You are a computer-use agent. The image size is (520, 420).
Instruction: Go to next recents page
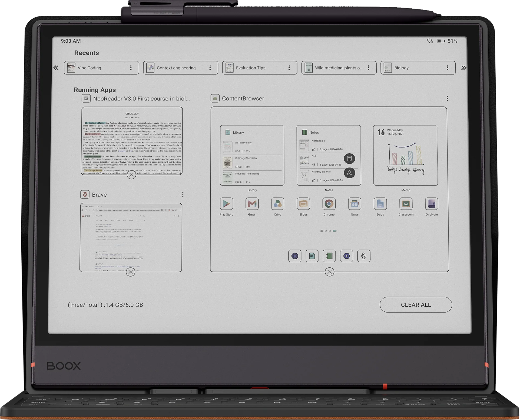(x=464, y=68)
